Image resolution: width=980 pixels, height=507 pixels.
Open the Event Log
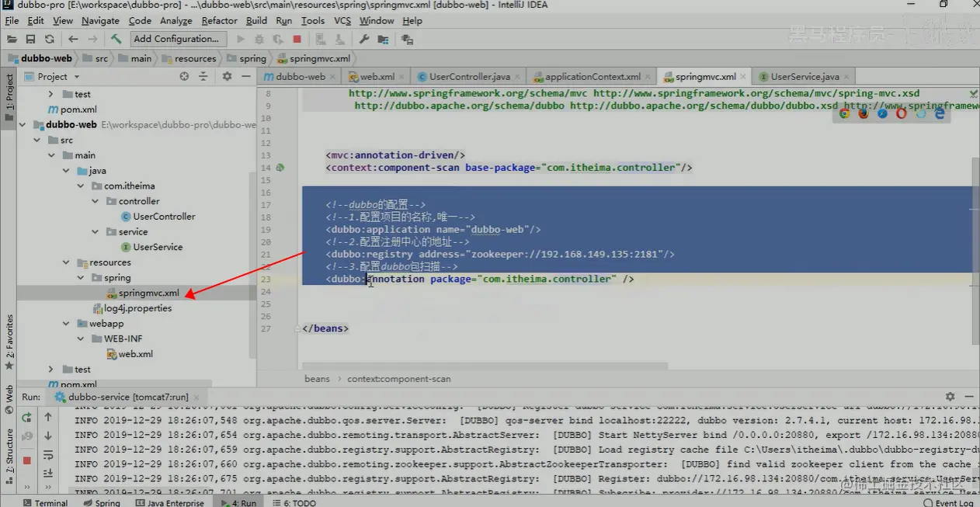pos(948,502)
